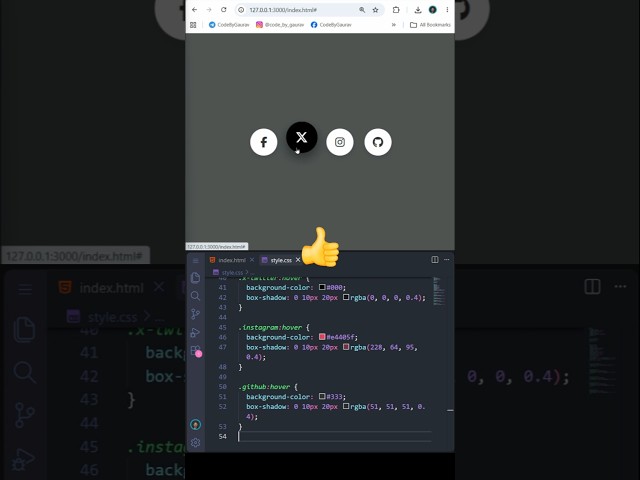Expand hidden bookmarks with the double chevron
Image resolution: width=640 pixels, height=480 pixels.
[394, 25]
